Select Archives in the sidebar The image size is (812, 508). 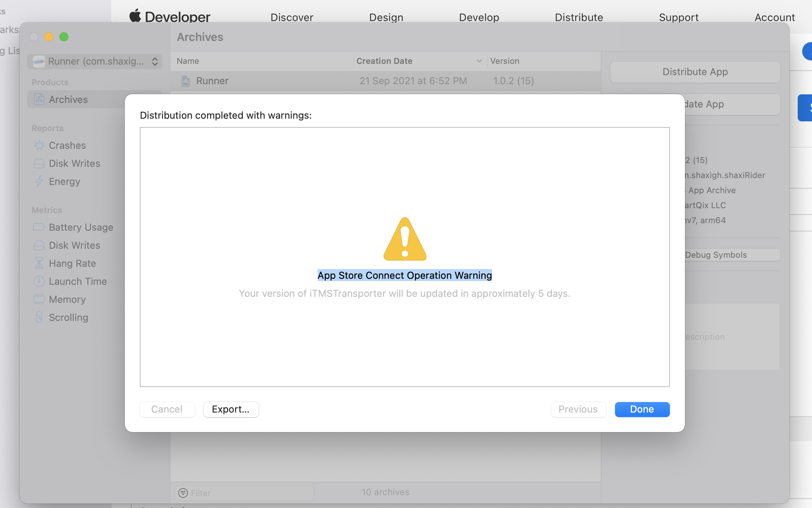click(x=68, y=100)
